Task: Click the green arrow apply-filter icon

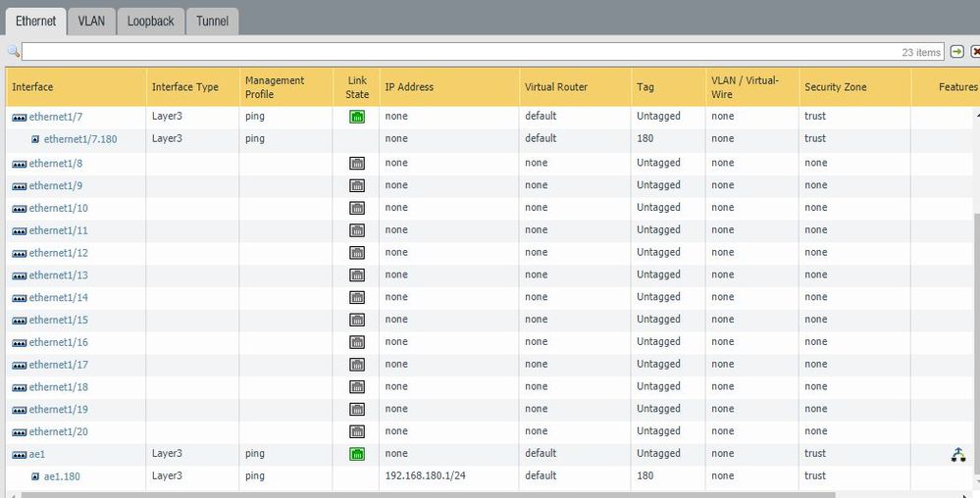Action: click(956, 52)
